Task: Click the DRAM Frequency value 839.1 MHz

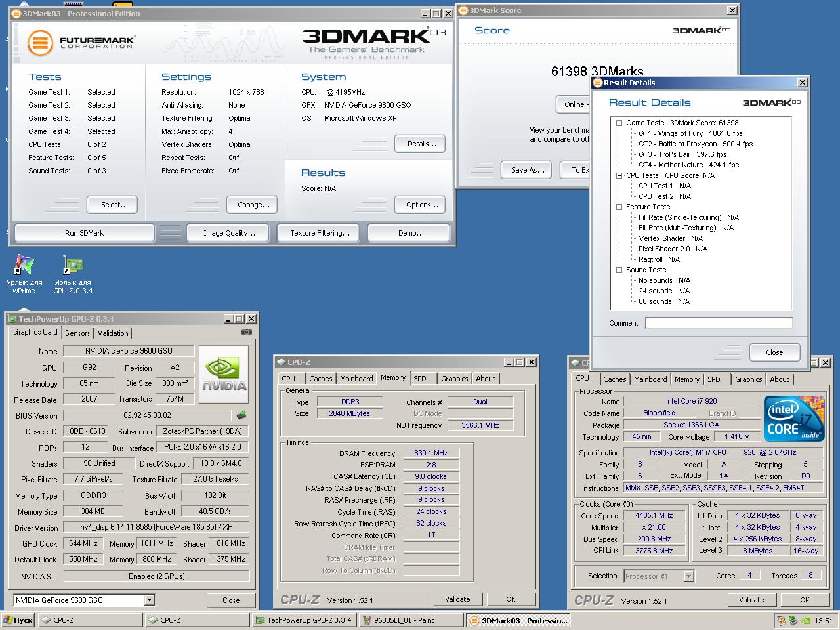Action: (x=431, y=453)
